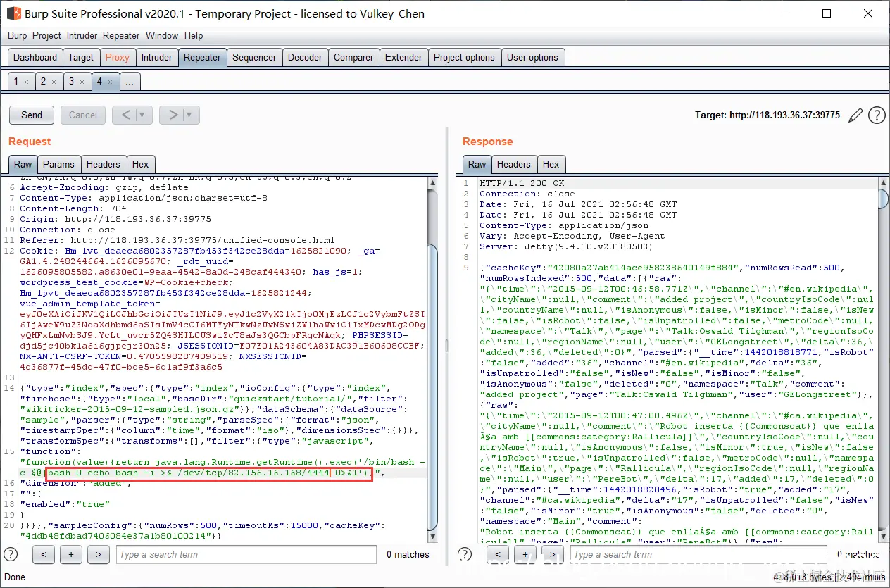Show the request Headers view
The image size is (890, 588).
click(103, 164)
